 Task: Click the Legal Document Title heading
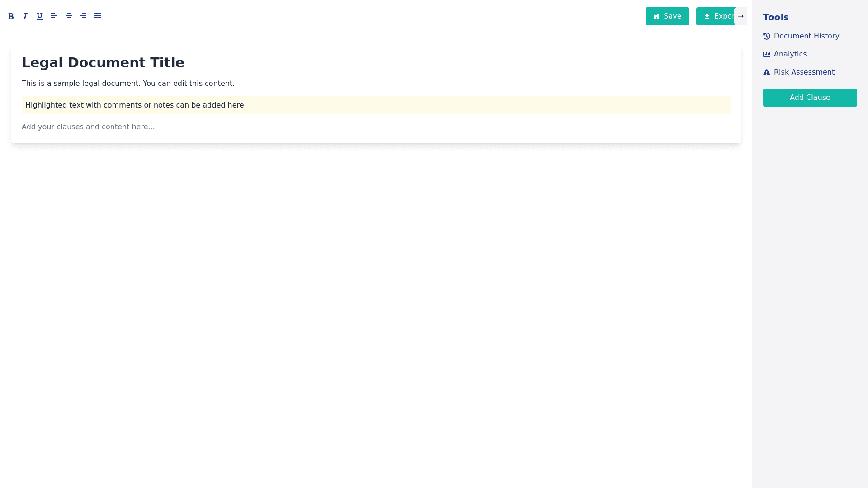point(103,63)
